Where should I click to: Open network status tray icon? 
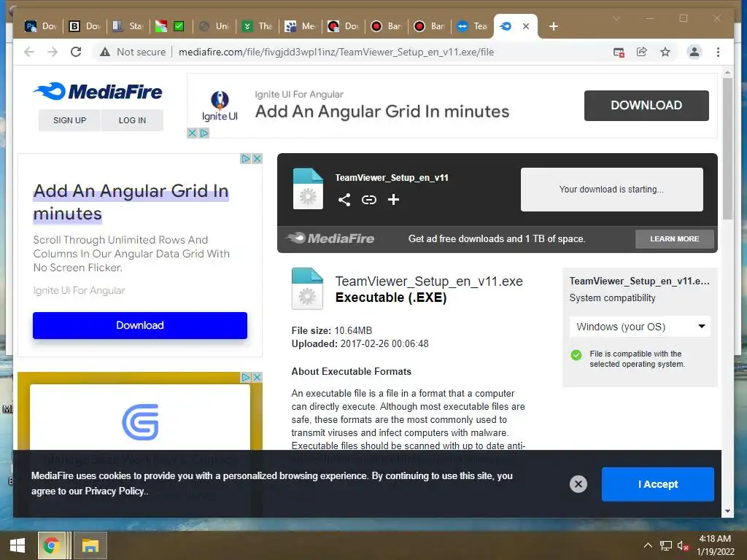pyautogui.click(x=665, y=545)
